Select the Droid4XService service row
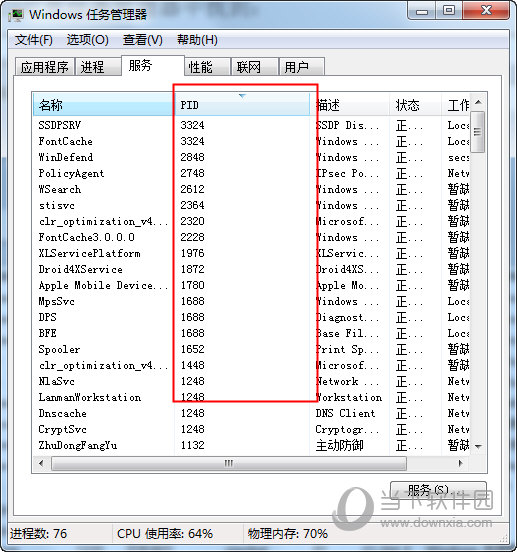The width and height of the screenshot is (517, 552). [x=251, y=270]
